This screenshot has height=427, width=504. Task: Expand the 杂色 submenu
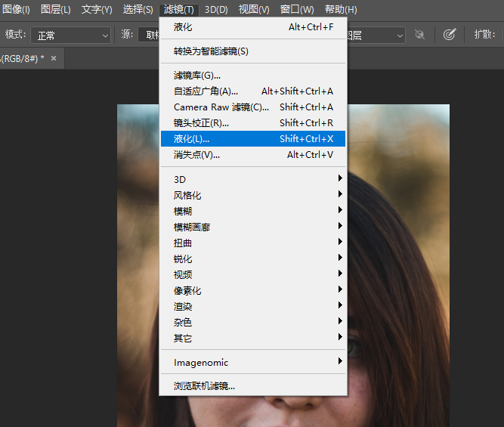[253, 322]
